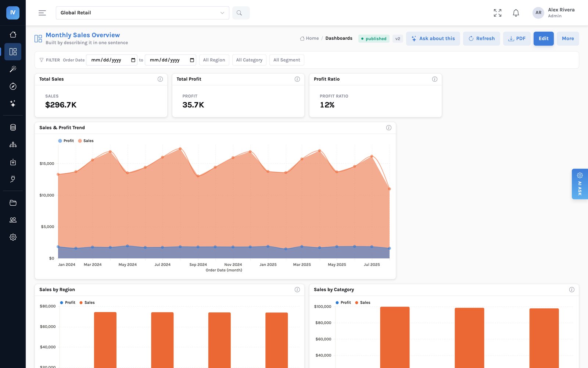This screenshot has height=368, width=588.
Task: Export the dashboard as PDF
Action: [x=517, y=39]
